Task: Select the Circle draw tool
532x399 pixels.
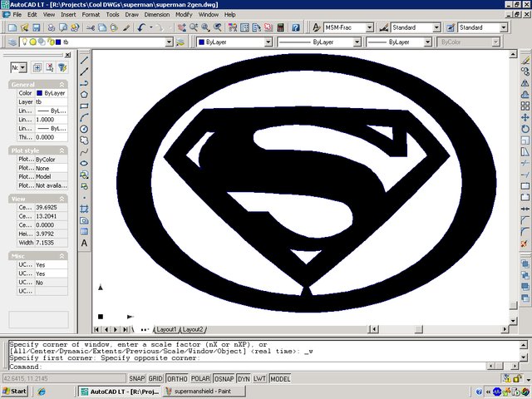Action: pyautogui.click(x=85, y=129)
